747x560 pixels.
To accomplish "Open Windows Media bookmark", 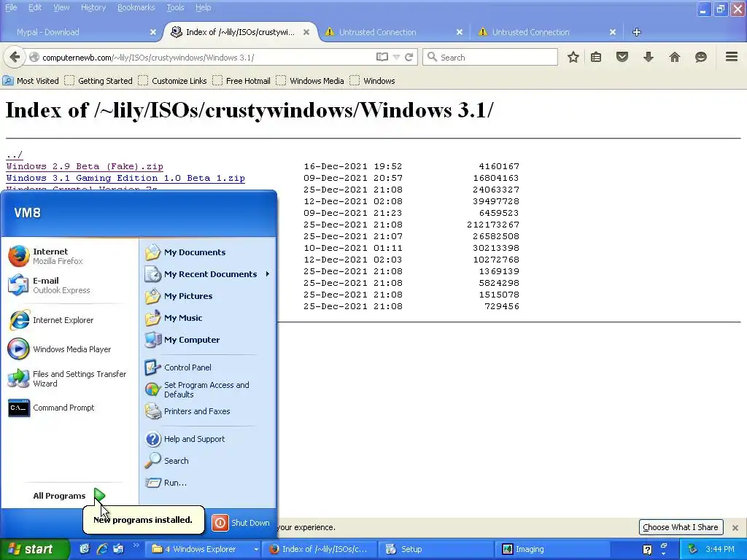I will (x=310, y=80).
